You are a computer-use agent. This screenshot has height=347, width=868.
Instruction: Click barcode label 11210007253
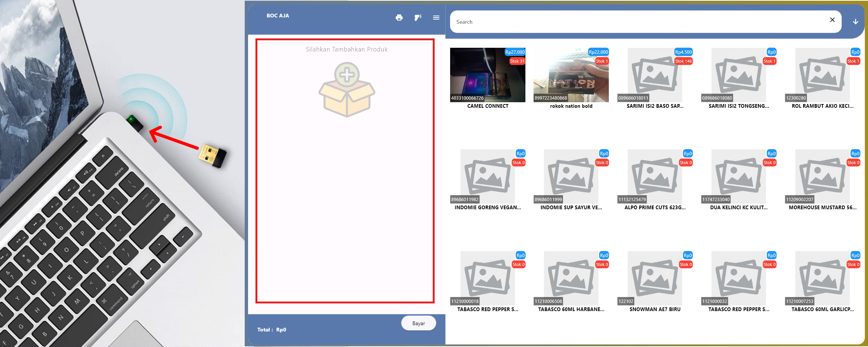800,301
